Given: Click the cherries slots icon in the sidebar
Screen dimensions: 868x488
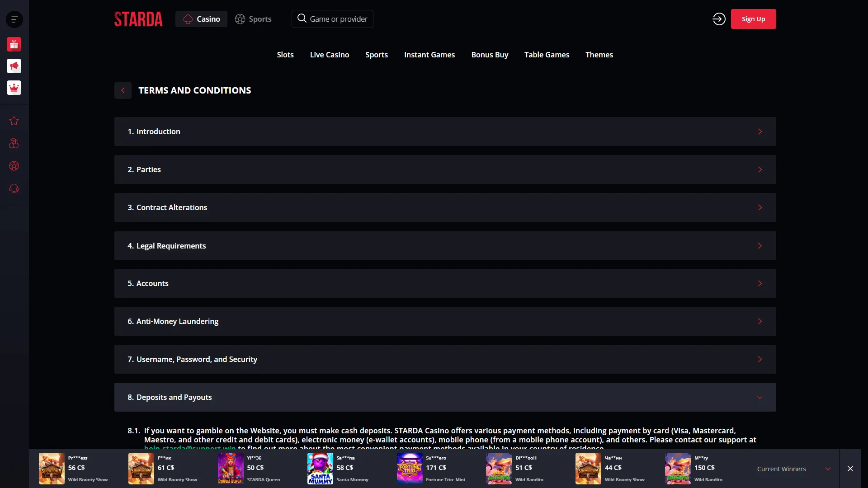Looking at the screenshot, I should pyautogui.click(x=14, y=143).
